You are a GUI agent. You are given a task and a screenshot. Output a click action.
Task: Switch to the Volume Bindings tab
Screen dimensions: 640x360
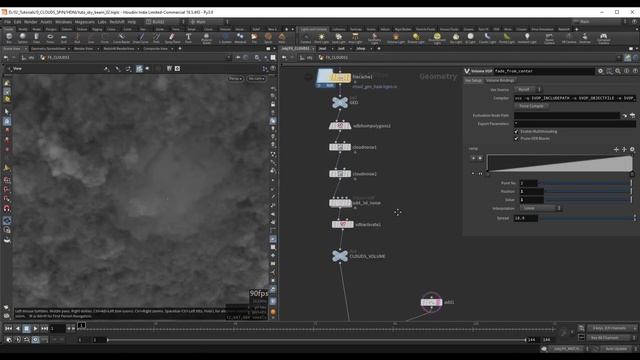[x=500, y=80]
